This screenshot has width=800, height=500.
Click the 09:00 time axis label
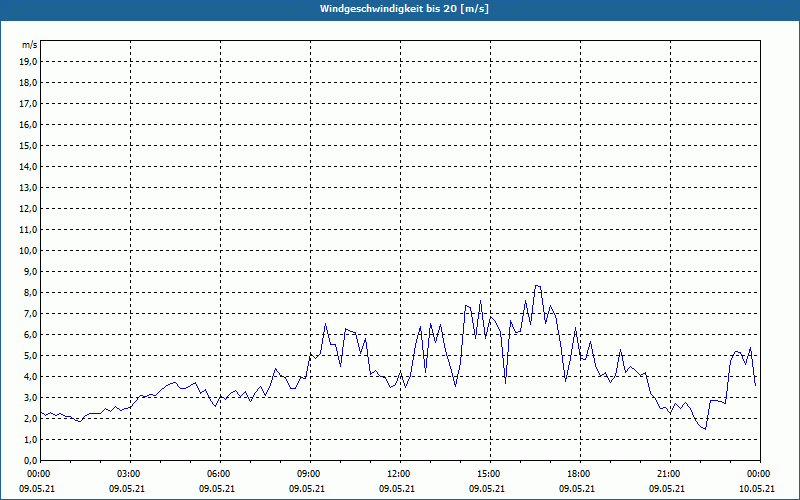coord(309,474)
